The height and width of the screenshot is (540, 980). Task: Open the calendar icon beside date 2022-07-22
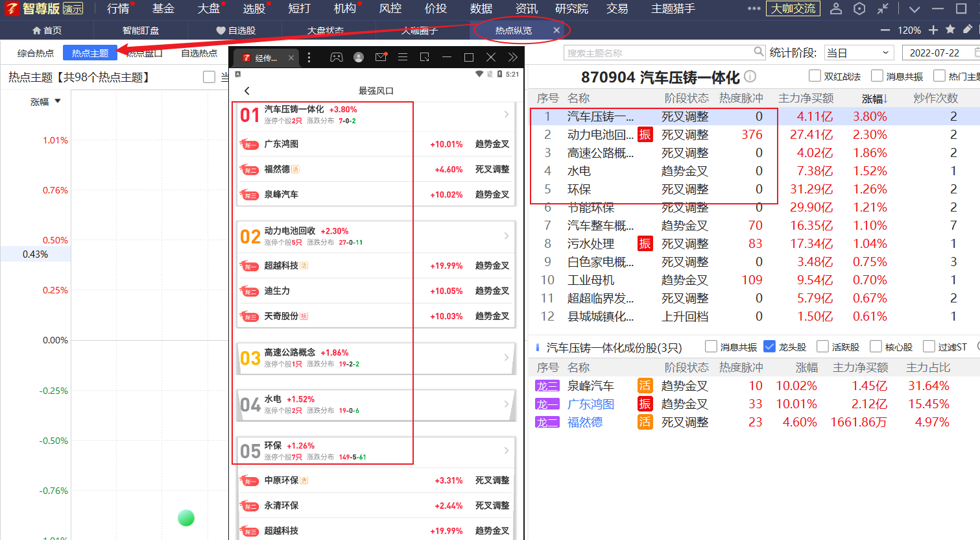point(976,53)
